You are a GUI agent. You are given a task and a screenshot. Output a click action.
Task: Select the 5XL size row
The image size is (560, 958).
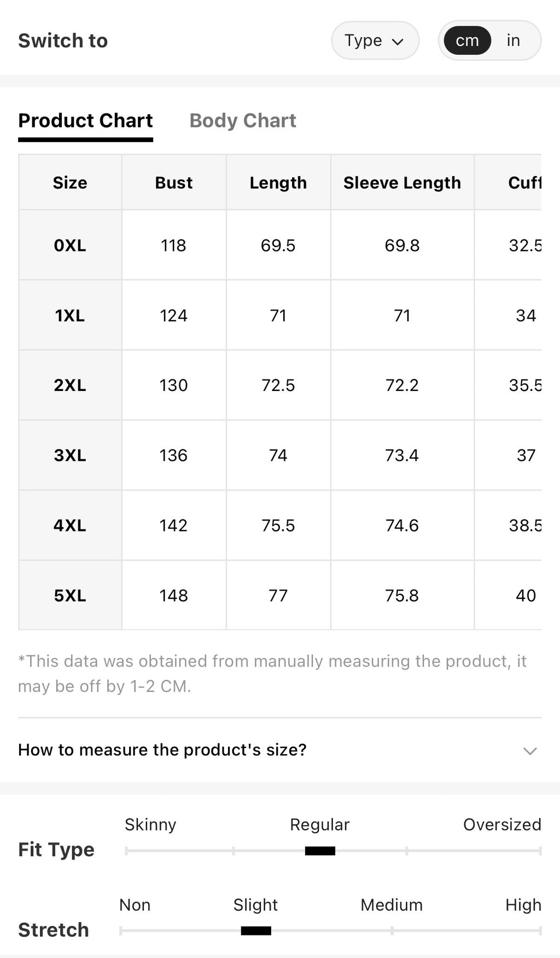(x=280, y=595)
